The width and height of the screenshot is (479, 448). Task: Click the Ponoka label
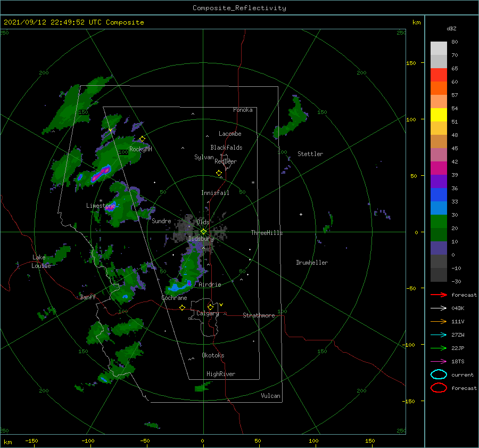[243, 110]
